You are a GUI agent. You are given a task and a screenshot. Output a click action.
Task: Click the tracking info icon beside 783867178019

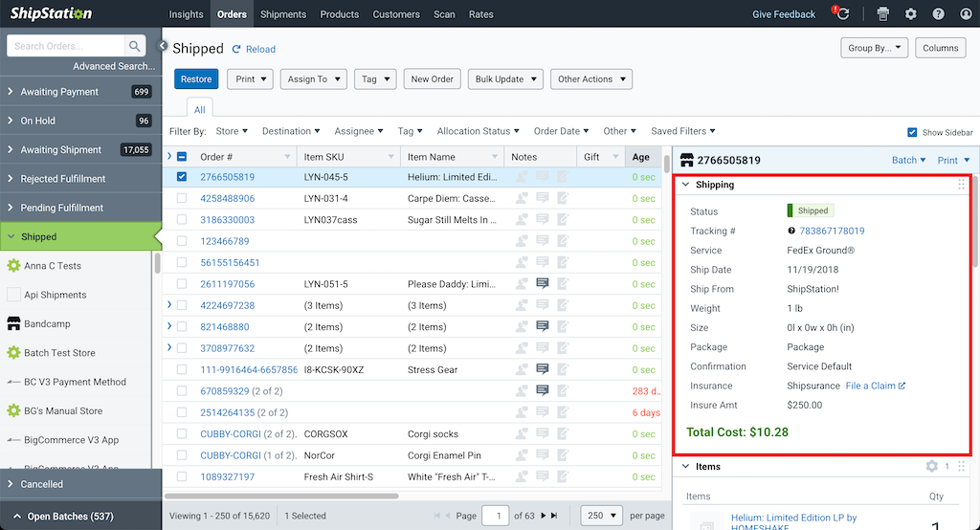[791, 231]
